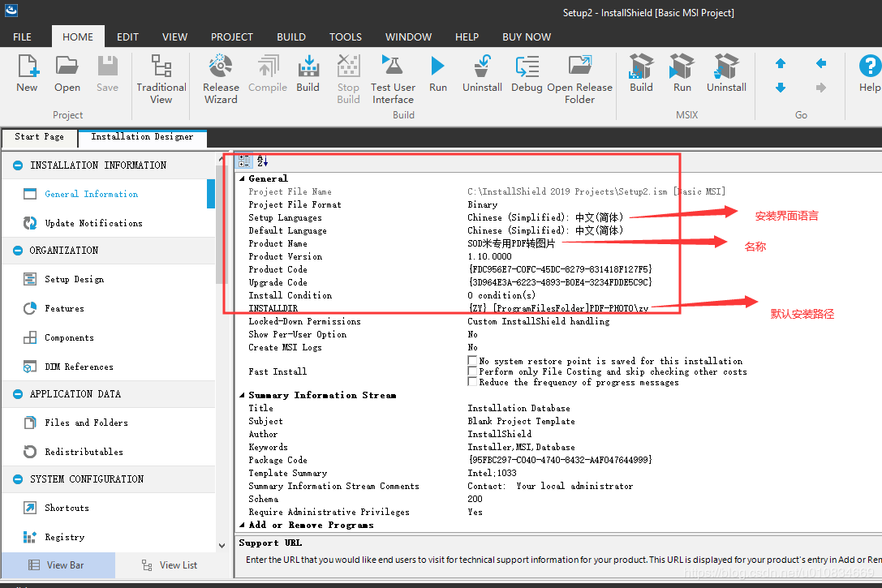Click the Product Name value field
The height and width of the screenshot is (588, 882).
click(x=510, y=243)
